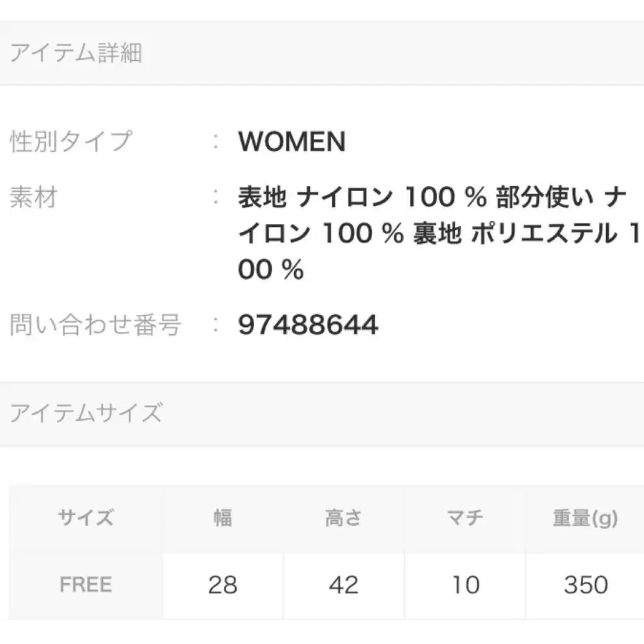Click inquiry number 97488644

(x=308, y=326)
